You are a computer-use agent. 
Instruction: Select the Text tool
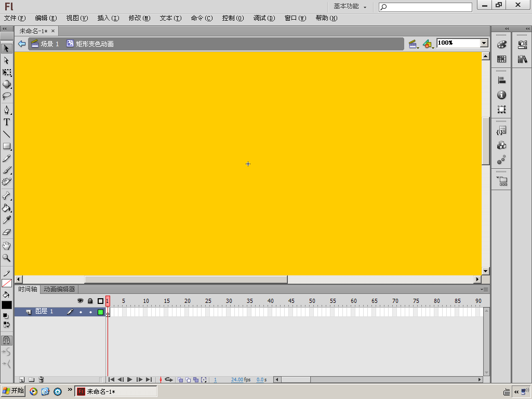(6, 122)
